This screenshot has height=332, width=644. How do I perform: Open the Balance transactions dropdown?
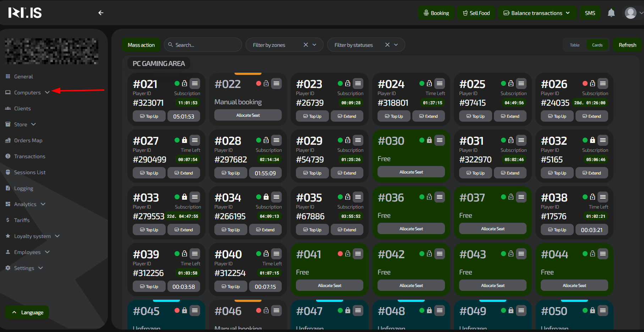(536, 13)
